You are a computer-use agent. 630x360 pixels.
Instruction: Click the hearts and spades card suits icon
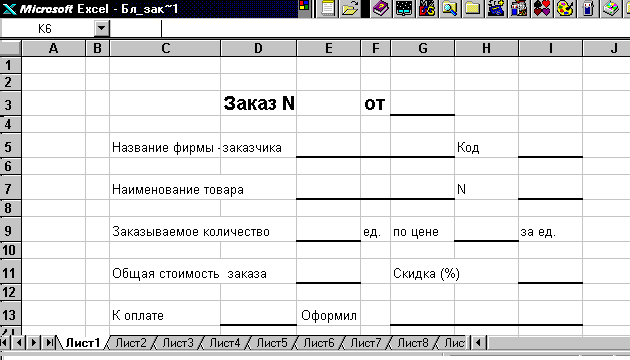coord(542,8)
